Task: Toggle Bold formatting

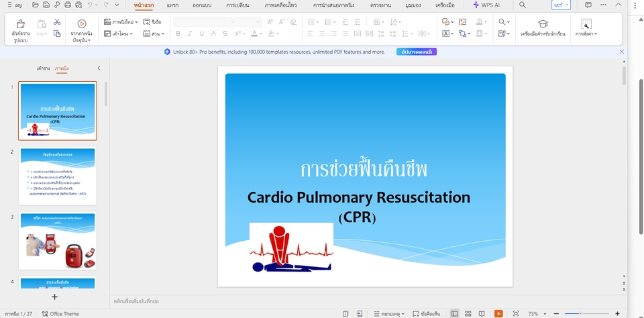Action: point(178,34)
